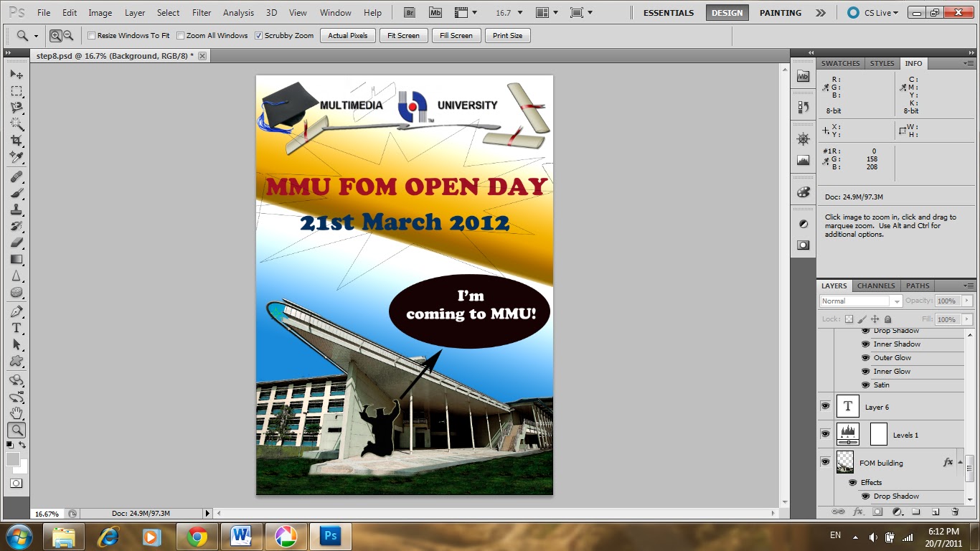
Task: Select the Path Selection tool
Action: click(x=17, y=344)
